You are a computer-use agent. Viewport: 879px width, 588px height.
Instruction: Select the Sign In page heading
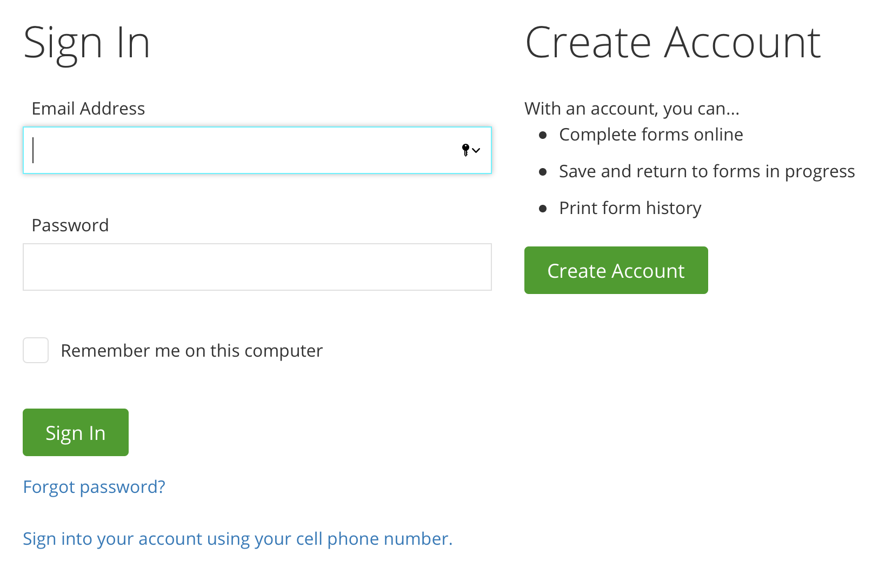coord(86,44)
